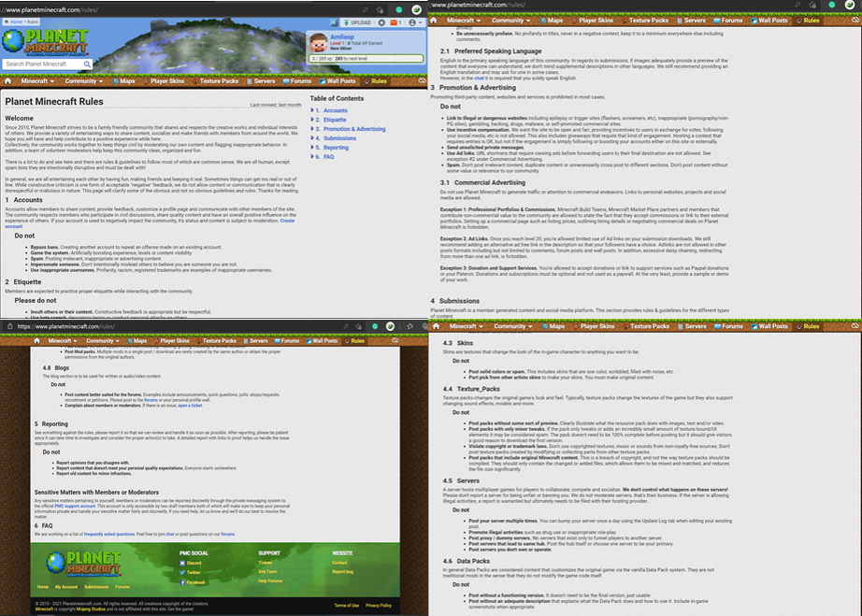
Task: Click the browser profile avatar in top-left window
Action: coord(417,9)
